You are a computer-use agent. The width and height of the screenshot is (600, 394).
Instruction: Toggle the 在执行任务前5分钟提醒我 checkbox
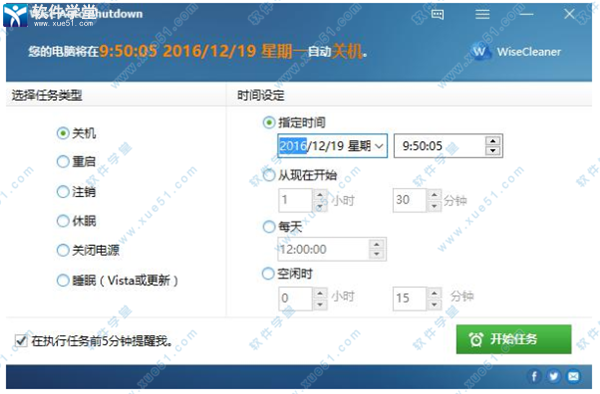[x=21, y=340]
